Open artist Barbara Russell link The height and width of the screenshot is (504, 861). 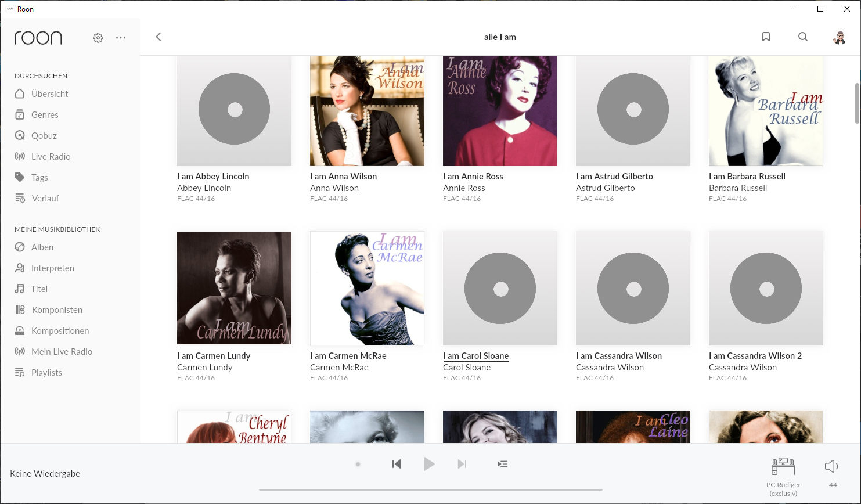[738, 188]
